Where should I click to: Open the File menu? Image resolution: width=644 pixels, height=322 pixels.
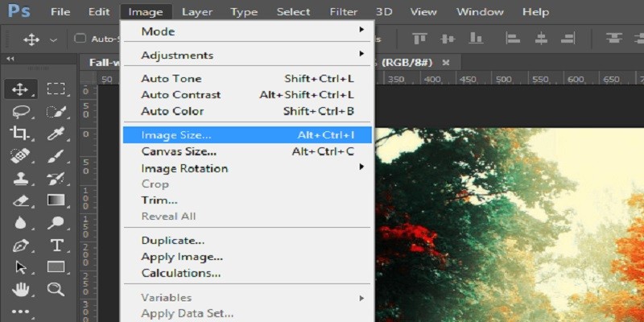coord(60,12)
